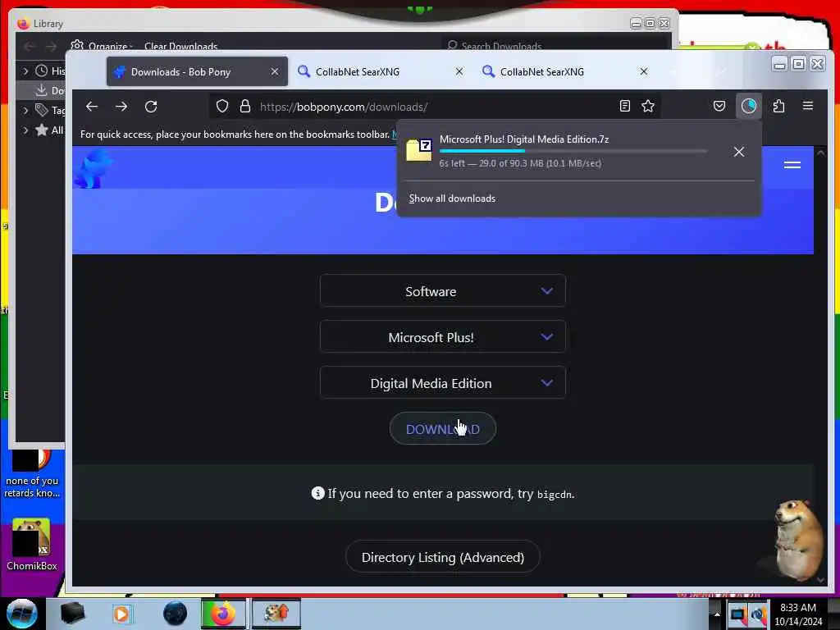Open the taskbar clock showing 8:33 AM

798,614
